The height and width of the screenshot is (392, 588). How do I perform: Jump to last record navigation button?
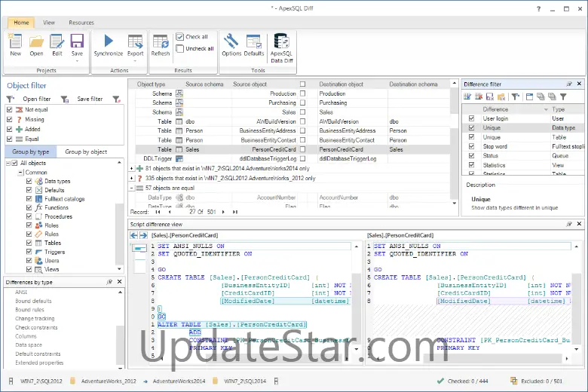click(x=235, y=212)
